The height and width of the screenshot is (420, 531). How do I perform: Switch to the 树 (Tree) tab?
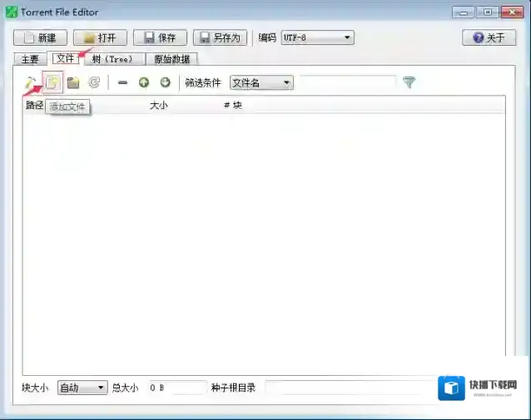click(113, 59)
